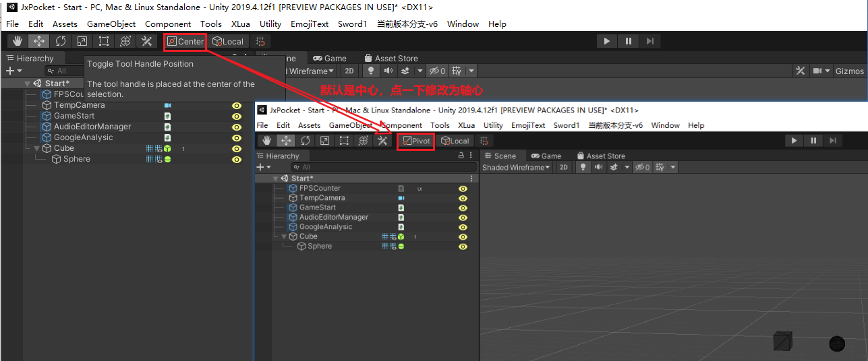Open the Shaded Wireframe draw mode dropdown
This screenshot has width=868, height=361.
pyautogui.click(x=516, y=167)
